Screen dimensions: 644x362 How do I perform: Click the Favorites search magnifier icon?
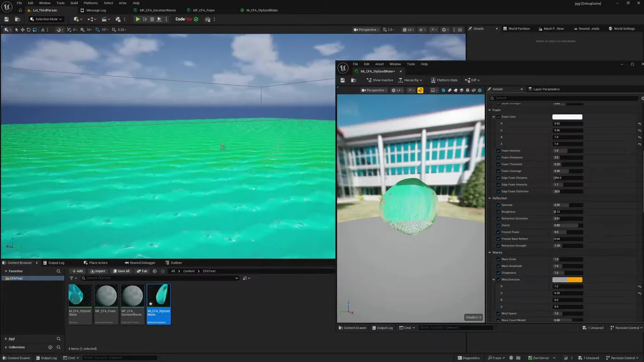coord(58,271)
